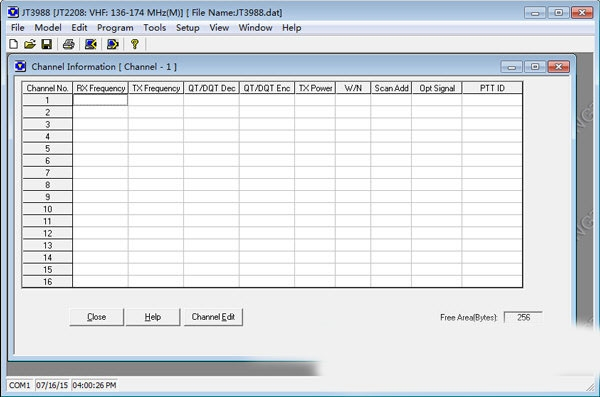The image size is (600, 397).
Task: Click the W/N column header
Action: [353, 88]
